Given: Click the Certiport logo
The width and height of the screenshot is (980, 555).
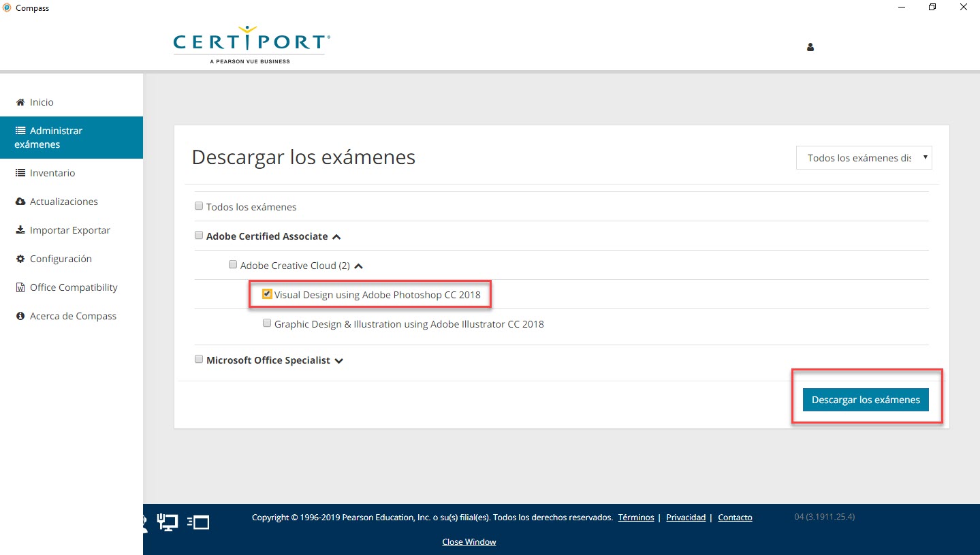Looking at the screenshot, I should point(252,44).
